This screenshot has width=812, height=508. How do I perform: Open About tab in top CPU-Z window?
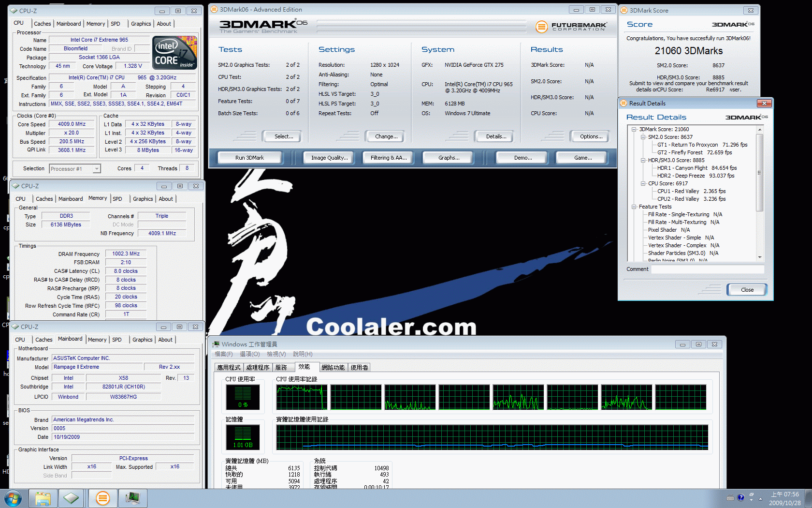click(x=164, y=24)
